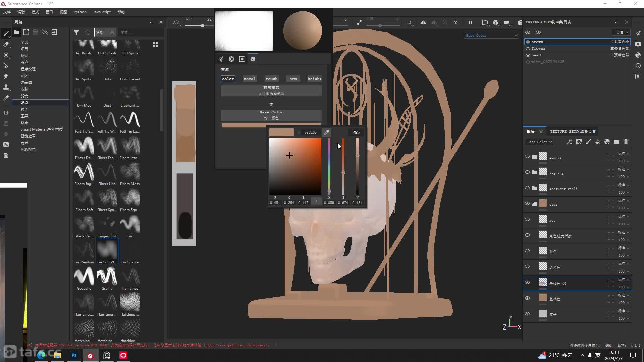Viewport: 644px width, 362px height.
Task: Open the Python menu
Action: (x=80, y=12)
